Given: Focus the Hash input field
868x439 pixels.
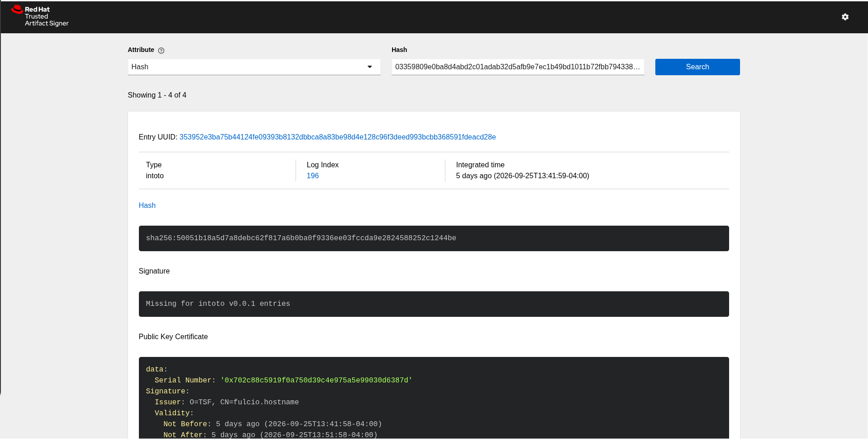Looking at the screenshot, I should 518,67.
